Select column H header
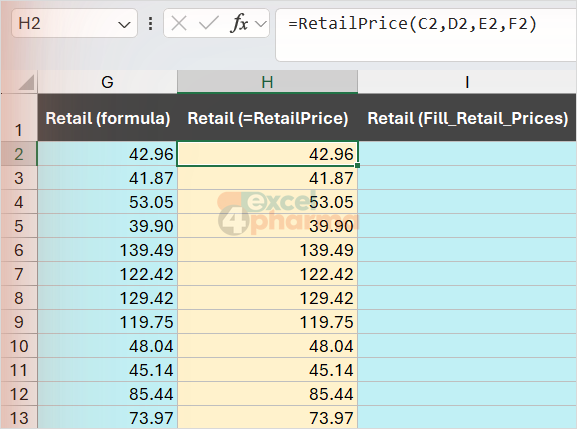 tap(268, 82)
